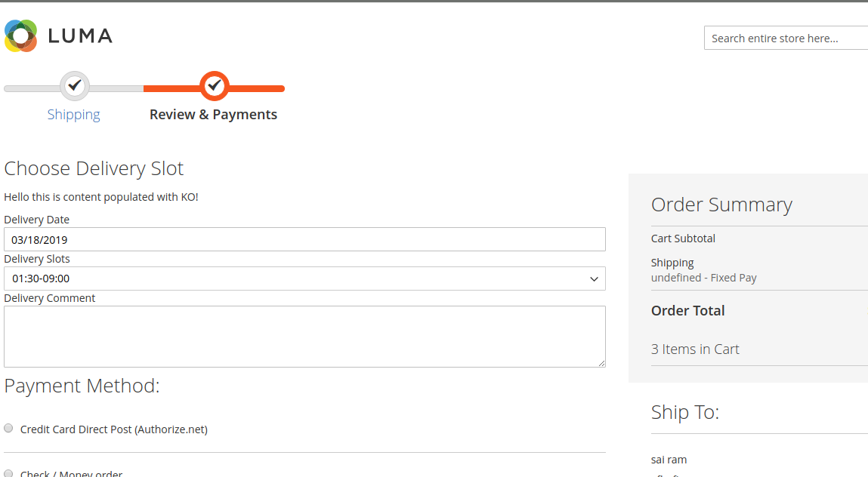Select Check / Money order radio button
This screenshot has width=868, height=477.
pyautogui.click(x=8, y=473)
